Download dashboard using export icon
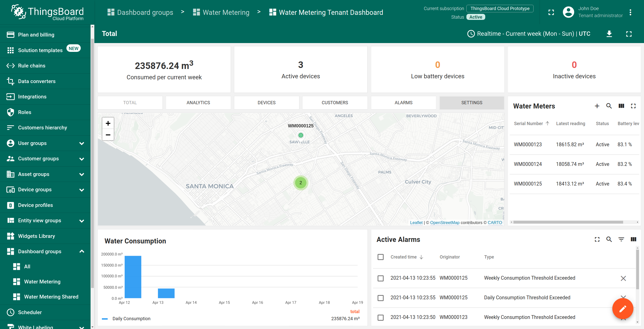Screen dimensions: 644x329 [x=609, y=34]
